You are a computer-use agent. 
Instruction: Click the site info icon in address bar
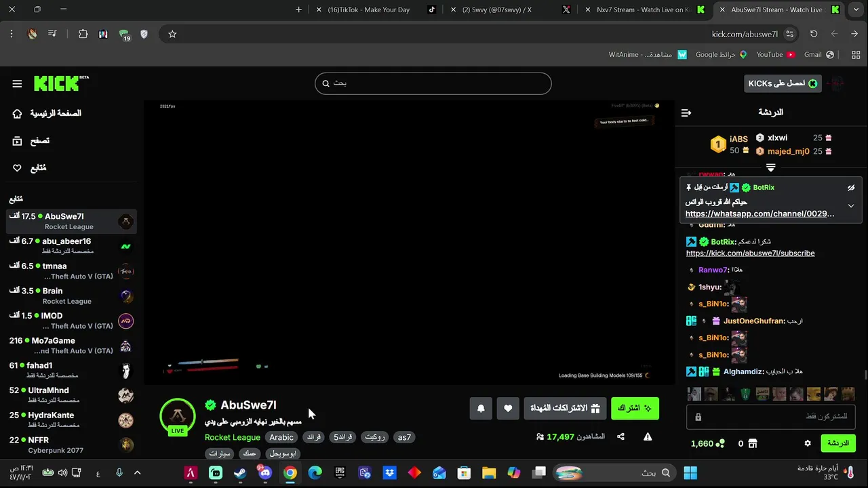click(x=789, y=34)
